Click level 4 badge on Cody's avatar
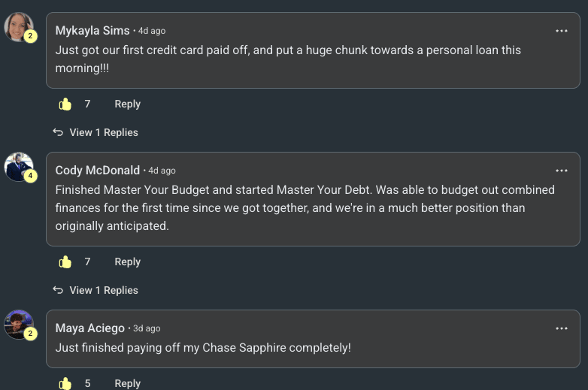 (31, 177)
